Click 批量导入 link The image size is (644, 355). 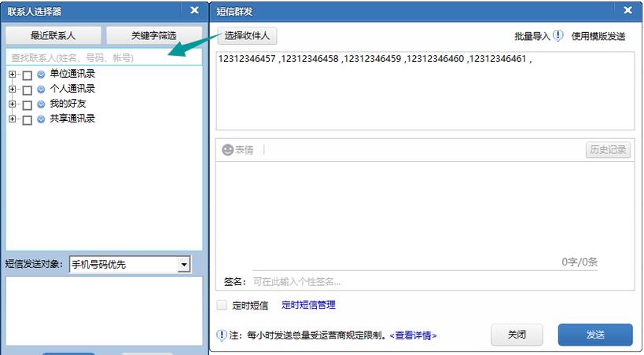click(532, 36)
